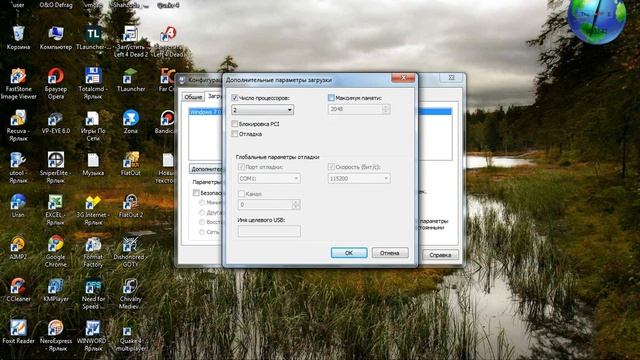The image size is (640, 360).
Task: Open the COM1: debug port dropdown
Action: click(x=269, y=178)
